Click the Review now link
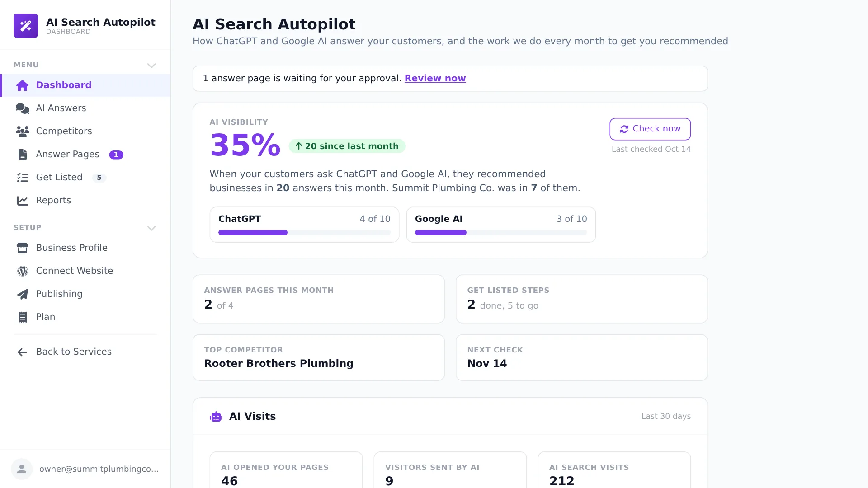 click(435, 79)
